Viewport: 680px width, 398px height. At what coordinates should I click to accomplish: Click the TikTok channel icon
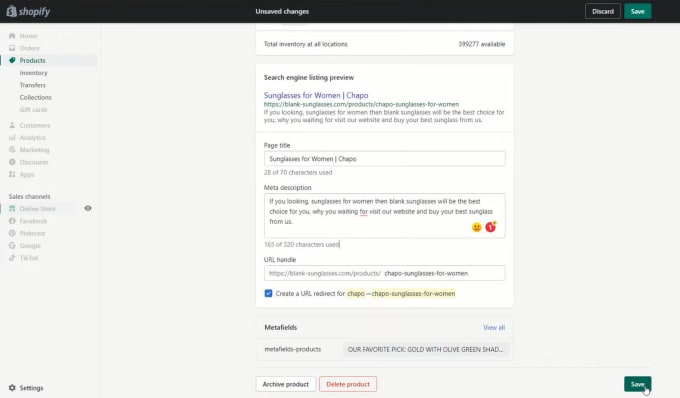(12, 258)
